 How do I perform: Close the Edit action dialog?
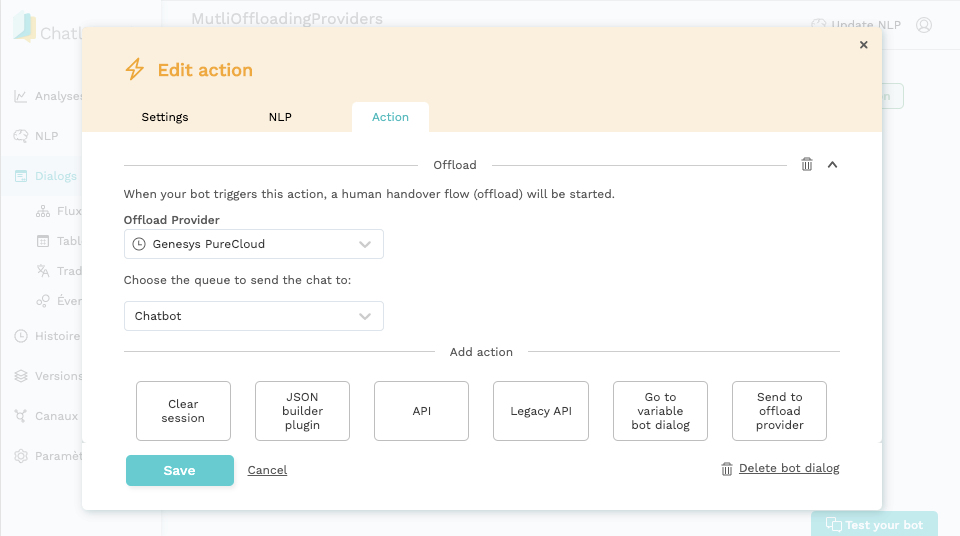tap(863, 45)
